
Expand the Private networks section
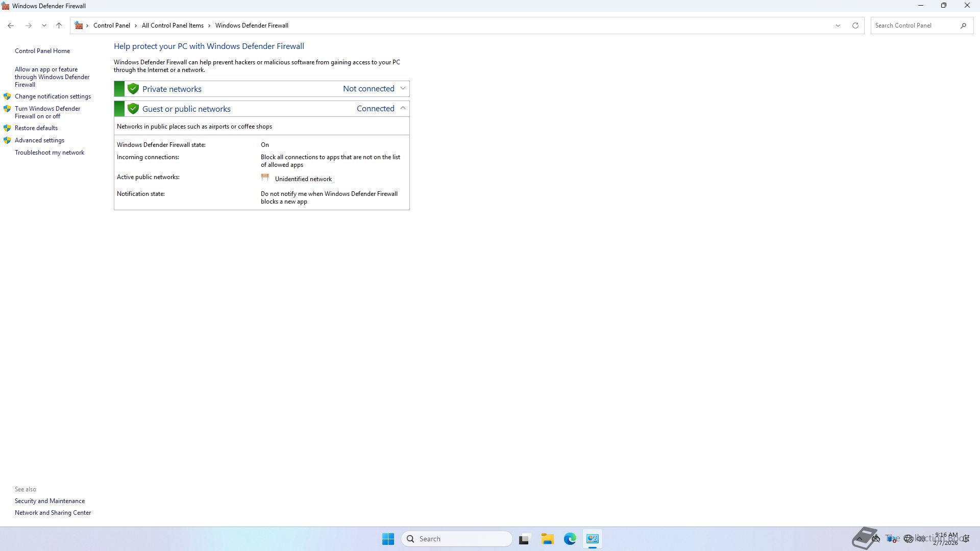pyautogui.click(x=403, y=88)
